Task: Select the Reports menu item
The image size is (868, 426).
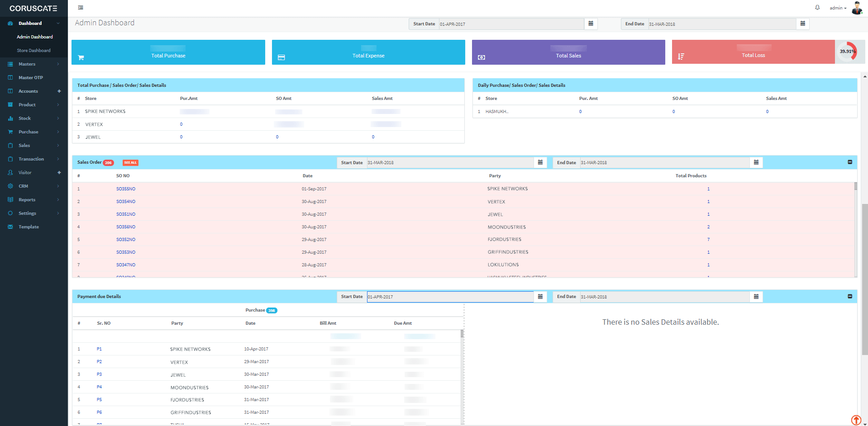Action: (x=27, y=200)
